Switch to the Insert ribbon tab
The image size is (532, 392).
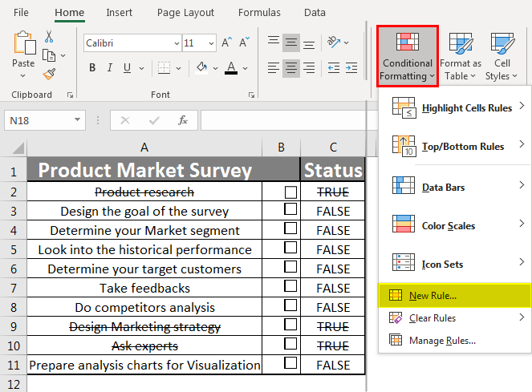pyautogui.click(x=120, y=13)
